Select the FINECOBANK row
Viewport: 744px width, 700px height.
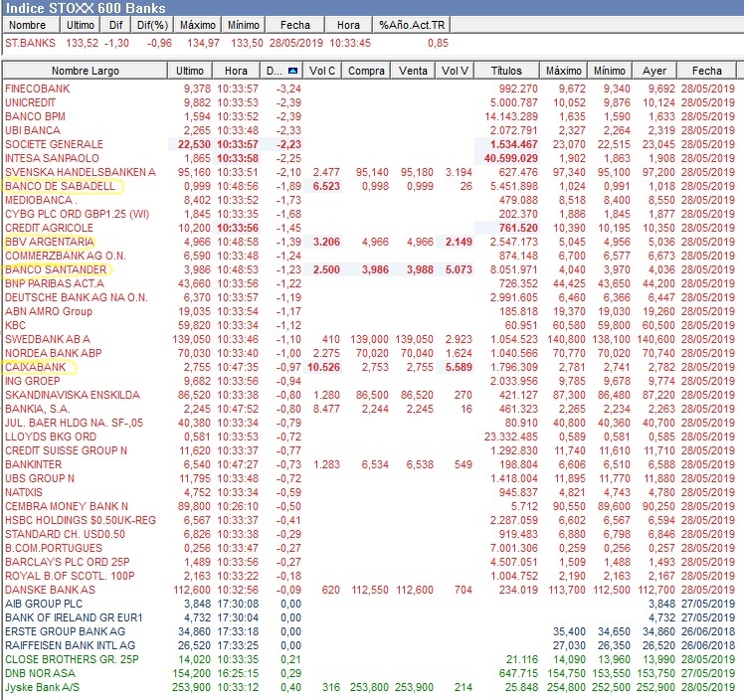(37, 88)
